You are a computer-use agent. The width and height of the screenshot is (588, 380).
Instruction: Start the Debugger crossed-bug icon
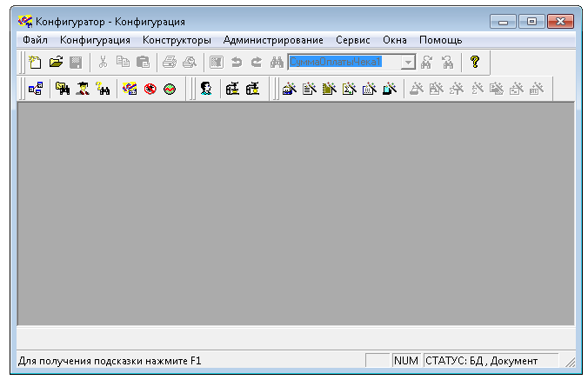150,89
